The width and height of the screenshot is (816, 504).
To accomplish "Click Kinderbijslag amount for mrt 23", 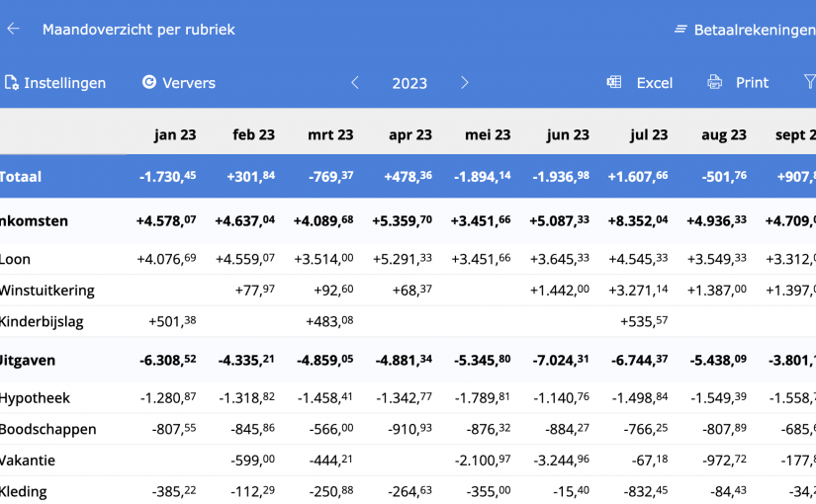I will click(323, 322).
